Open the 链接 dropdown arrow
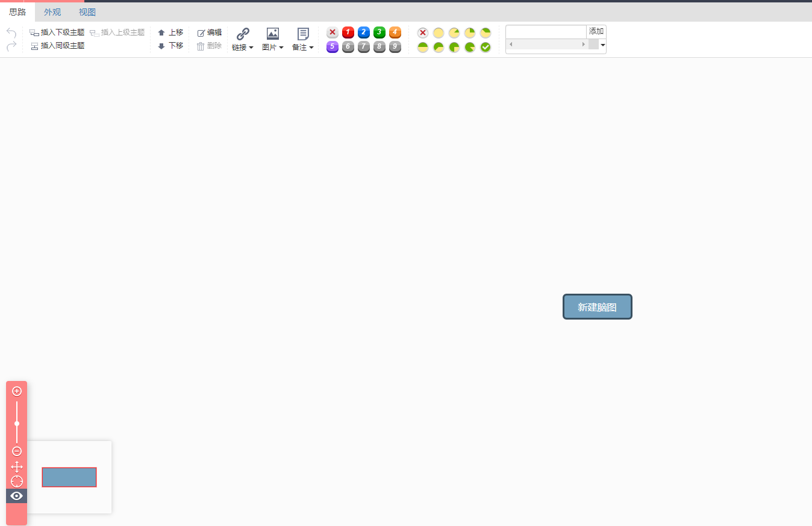The width and height of the screenshot is (812, 526). tap(251, 48)
